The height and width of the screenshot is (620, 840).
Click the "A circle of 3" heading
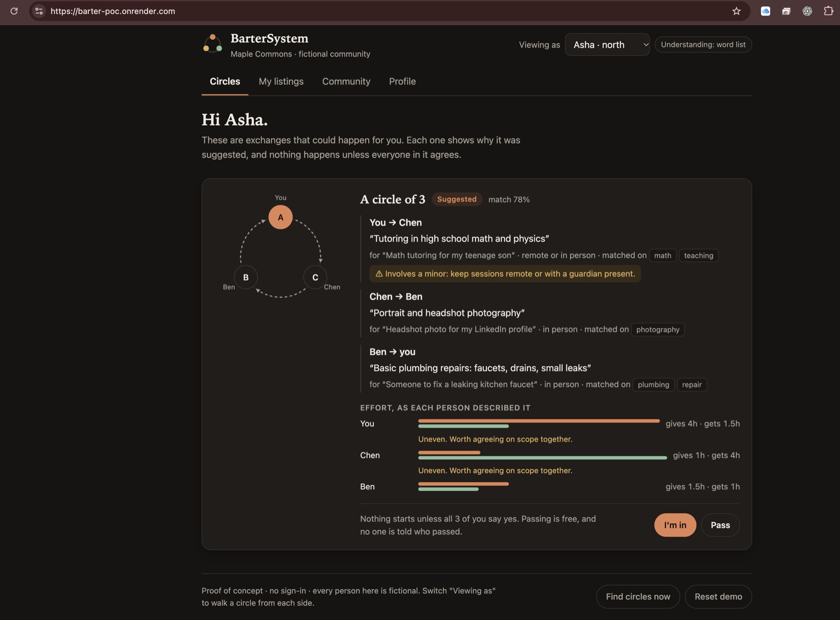[392, 199]
